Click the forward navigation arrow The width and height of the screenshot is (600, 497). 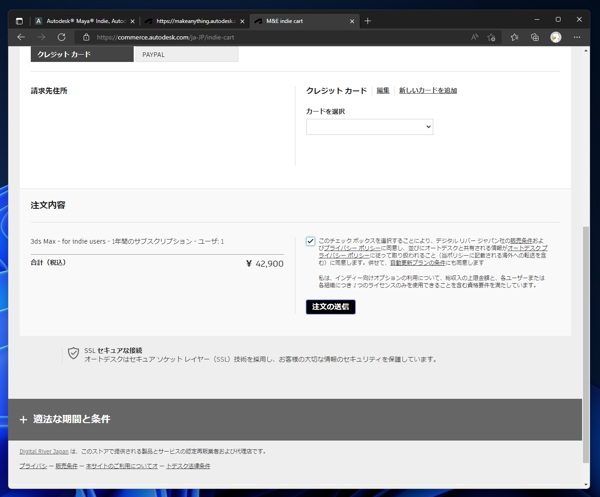[41, 37]
